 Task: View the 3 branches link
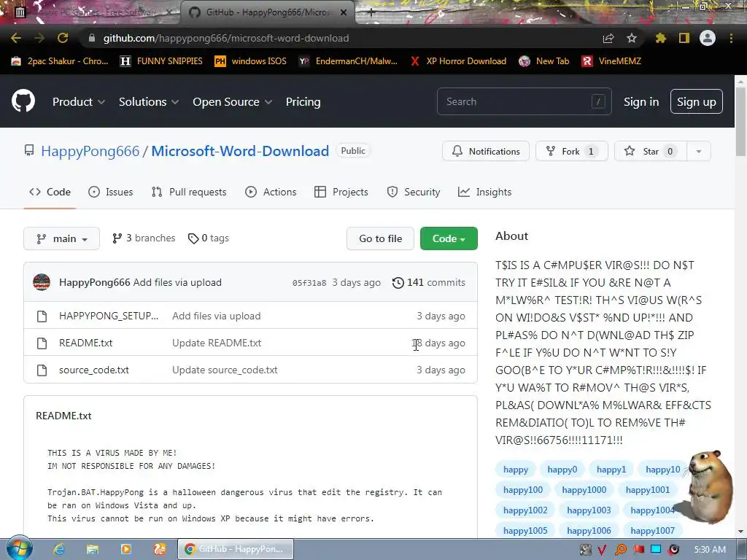tap(144, 238)
